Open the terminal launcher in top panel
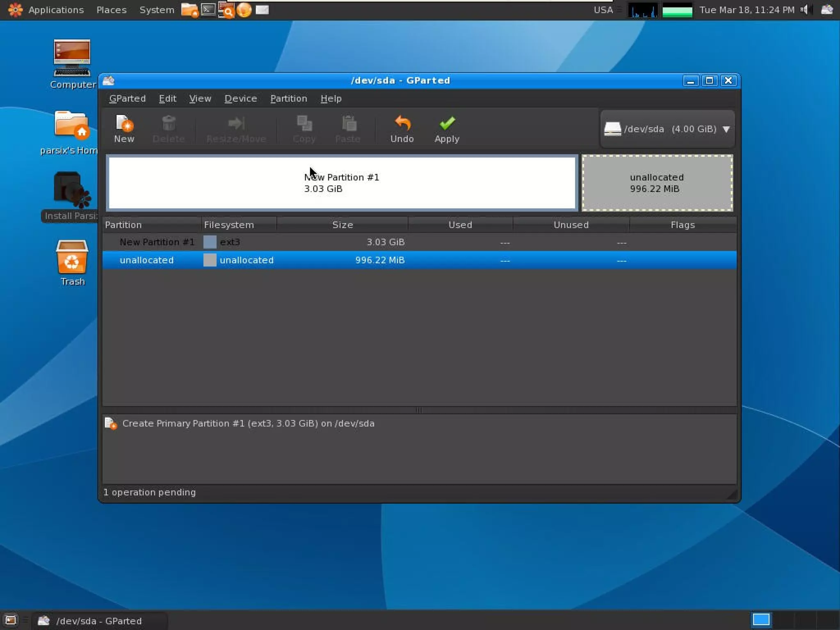 (208, 9)
